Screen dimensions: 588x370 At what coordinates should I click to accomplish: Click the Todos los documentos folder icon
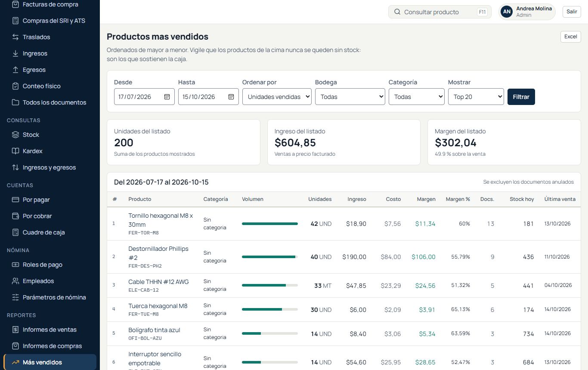tap(15, 102)
